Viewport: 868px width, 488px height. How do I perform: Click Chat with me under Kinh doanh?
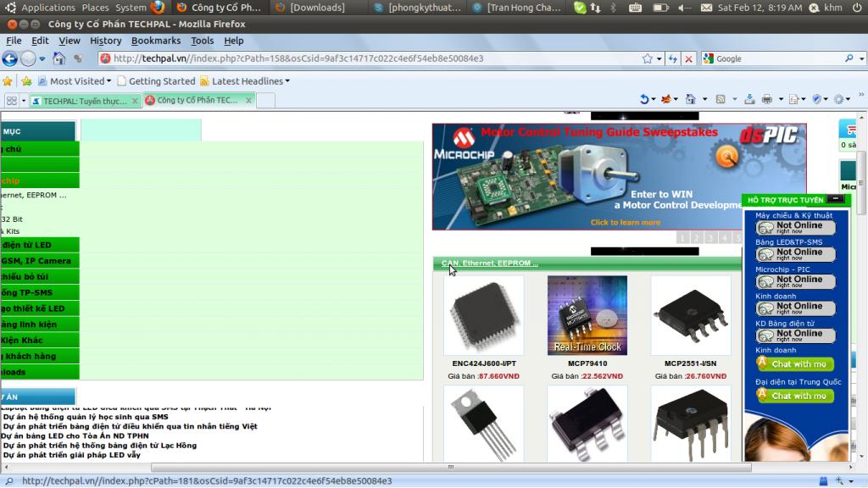click(795, 363)
